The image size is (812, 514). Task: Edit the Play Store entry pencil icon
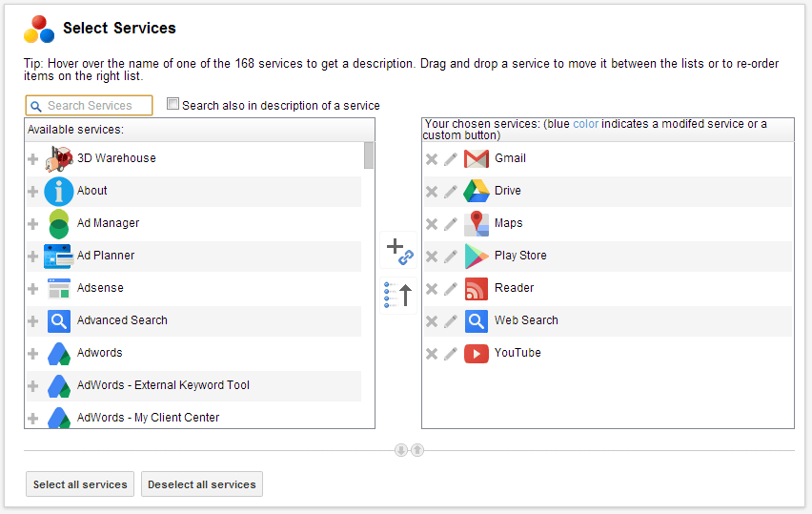pyautogui.click(x=451, y=256)
